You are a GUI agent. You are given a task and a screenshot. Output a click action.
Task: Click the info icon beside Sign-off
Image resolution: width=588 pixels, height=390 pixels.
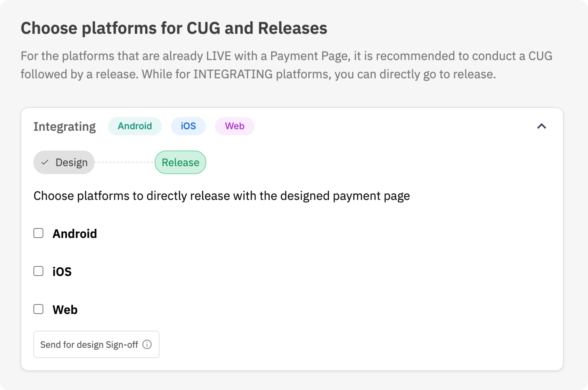click(x=147, y=344)
